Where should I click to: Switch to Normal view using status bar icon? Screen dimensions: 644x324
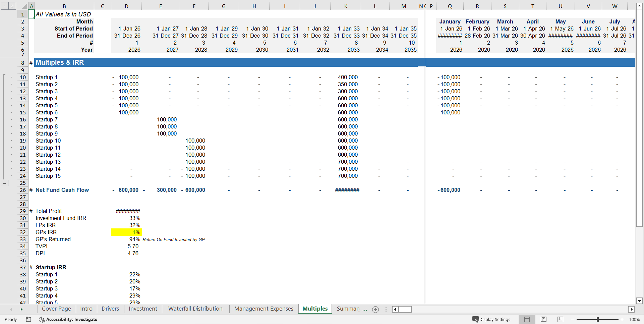coord(527,319)
